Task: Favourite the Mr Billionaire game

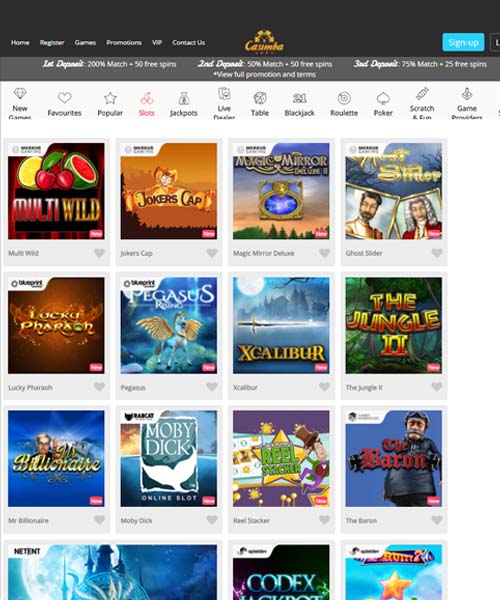Action: pyautogui.click(x=99, y=520)
